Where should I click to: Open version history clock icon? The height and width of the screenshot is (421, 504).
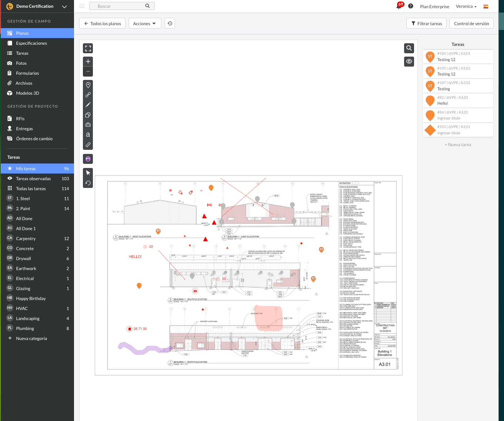click(170, 23)
